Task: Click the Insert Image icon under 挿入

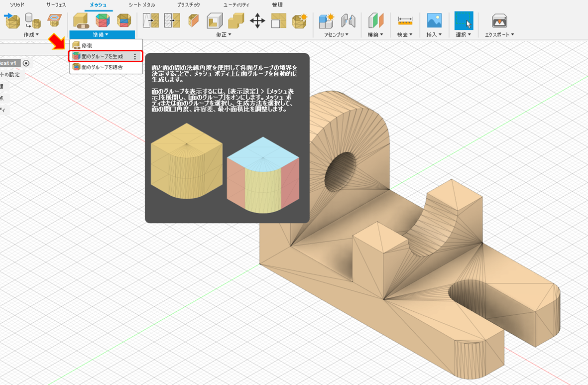Action: click(434, 21)
